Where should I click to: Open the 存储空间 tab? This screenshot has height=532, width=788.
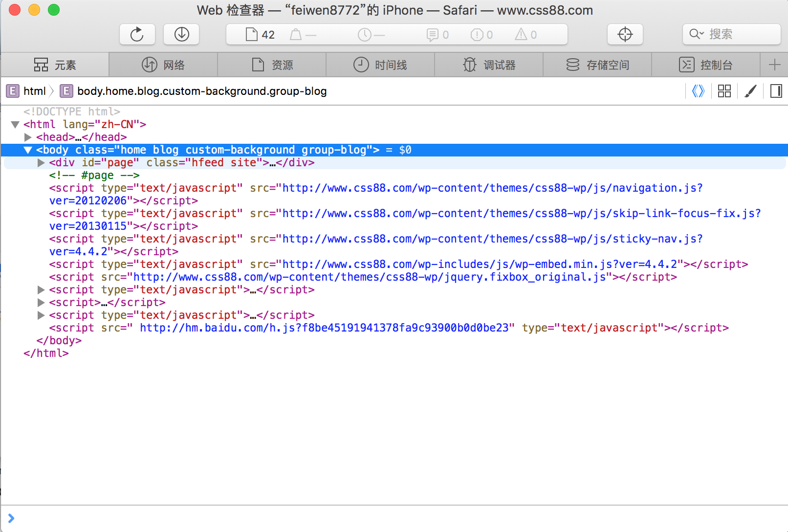tap(597, 65)
